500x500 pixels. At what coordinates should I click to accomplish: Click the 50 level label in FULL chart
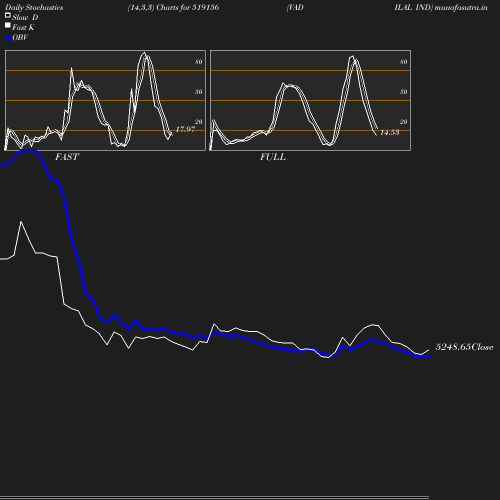point(404,92)
